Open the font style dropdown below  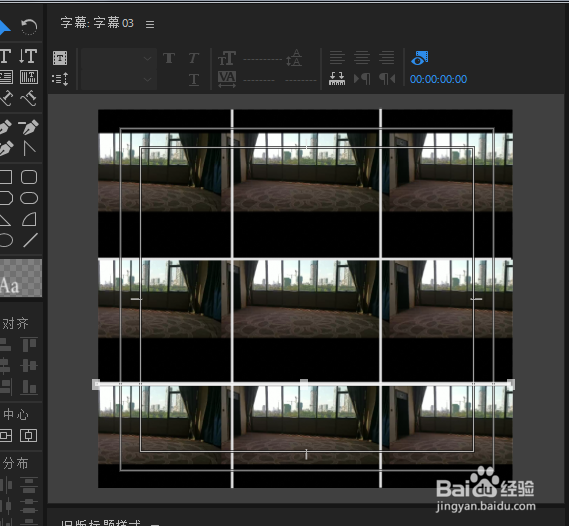(x=119, y=79)
